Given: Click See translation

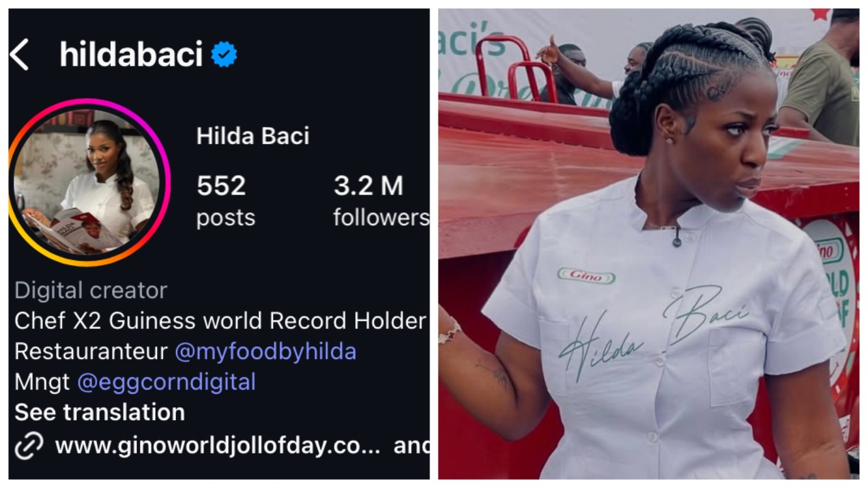Looking at the screenshot, I should [99, 412].
